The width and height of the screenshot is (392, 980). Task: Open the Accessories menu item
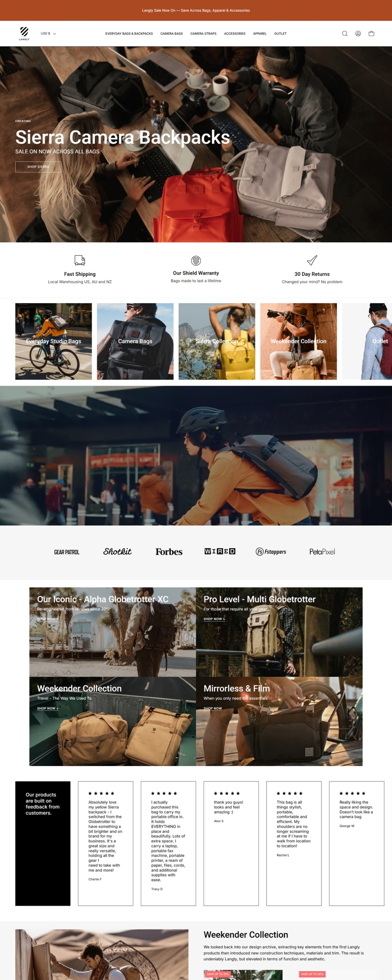click(x=235, y=34)
